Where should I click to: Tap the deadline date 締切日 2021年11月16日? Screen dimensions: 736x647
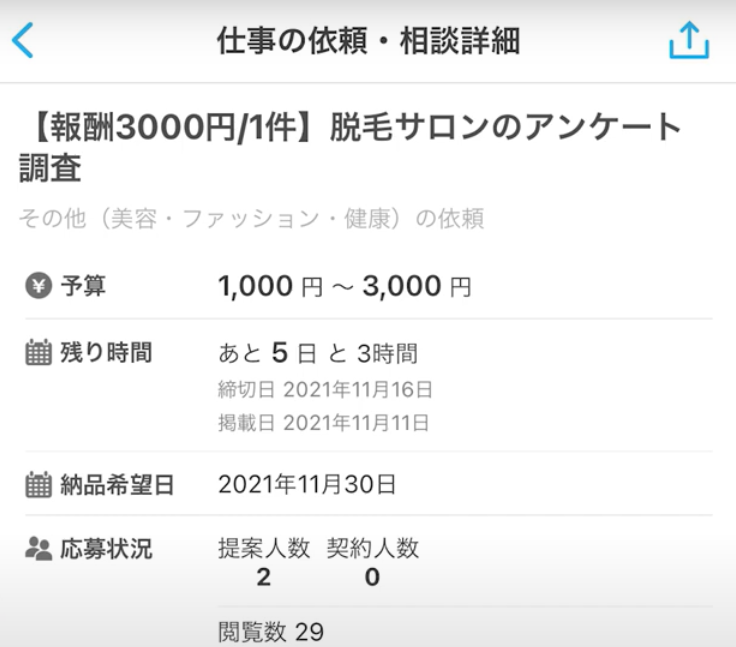[x=325, y=389]
